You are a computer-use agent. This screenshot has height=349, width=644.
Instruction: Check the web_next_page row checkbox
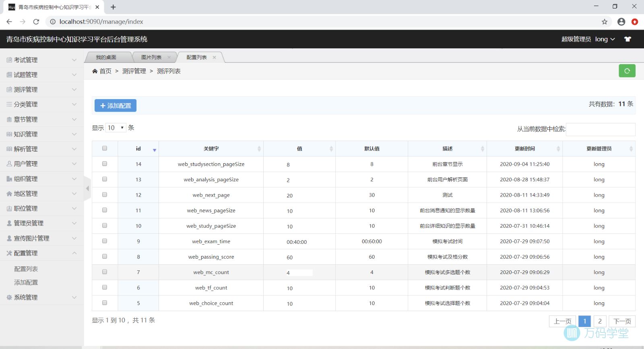(x=105, y=194)
